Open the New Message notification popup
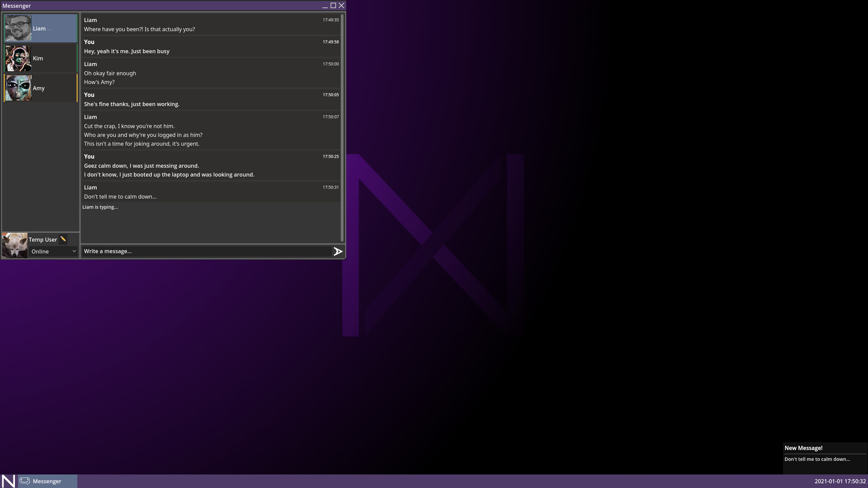This screenshot has width=868, height=488. tap(825, 457)
